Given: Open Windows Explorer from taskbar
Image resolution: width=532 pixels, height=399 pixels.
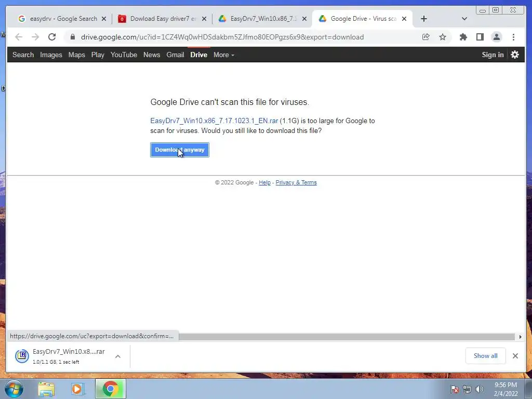Looking at the screenshot, I should click(x=46, y=389).
